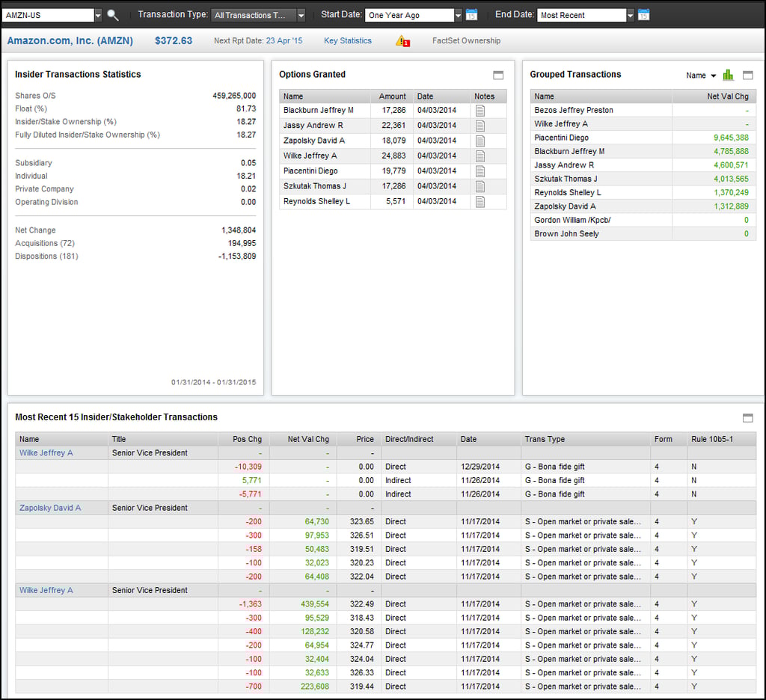Screen dimensions: 766x700
Task: Maximize the Most Recent 15 Transactions panel
Action: (x=748, y=418)
